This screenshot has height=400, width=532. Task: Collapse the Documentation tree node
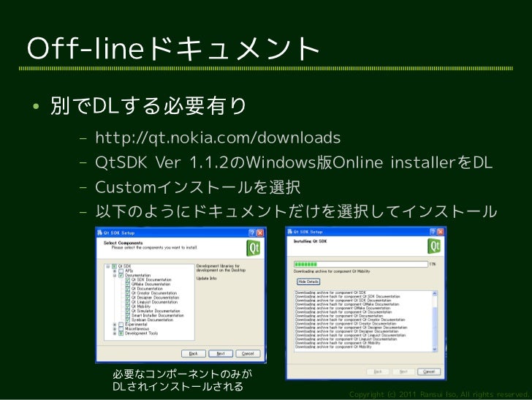click(x=114, y=276)
